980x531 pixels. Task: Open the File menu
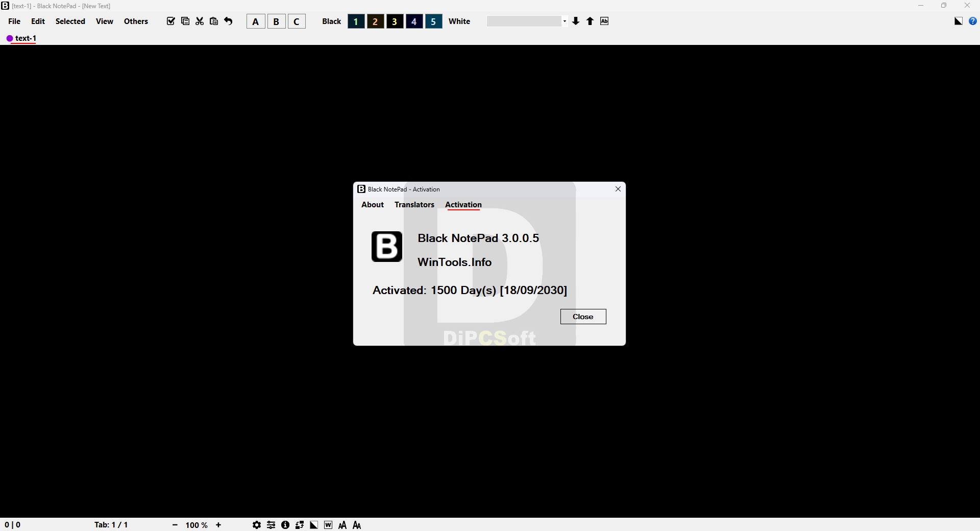coord(14,21)
